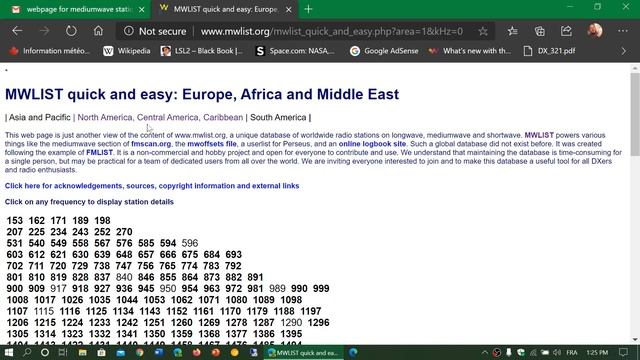The height and width of the screenshot is (360, 640).
Task: Follow the fmscan.org link
Action: 151,144
